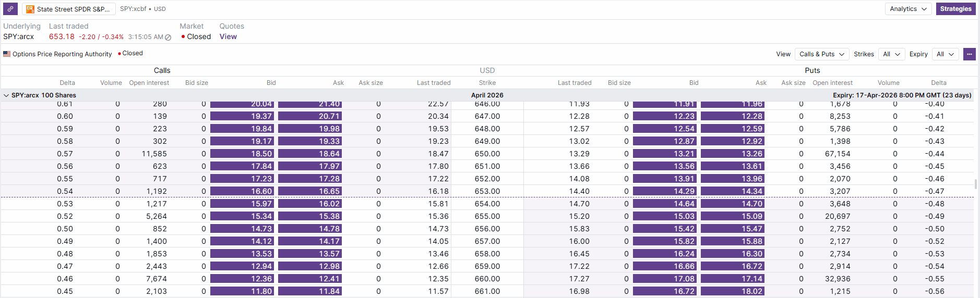Click the calls Open interest column header
Image resolution: width=980 pixels, height=298 pixels.
149,83
